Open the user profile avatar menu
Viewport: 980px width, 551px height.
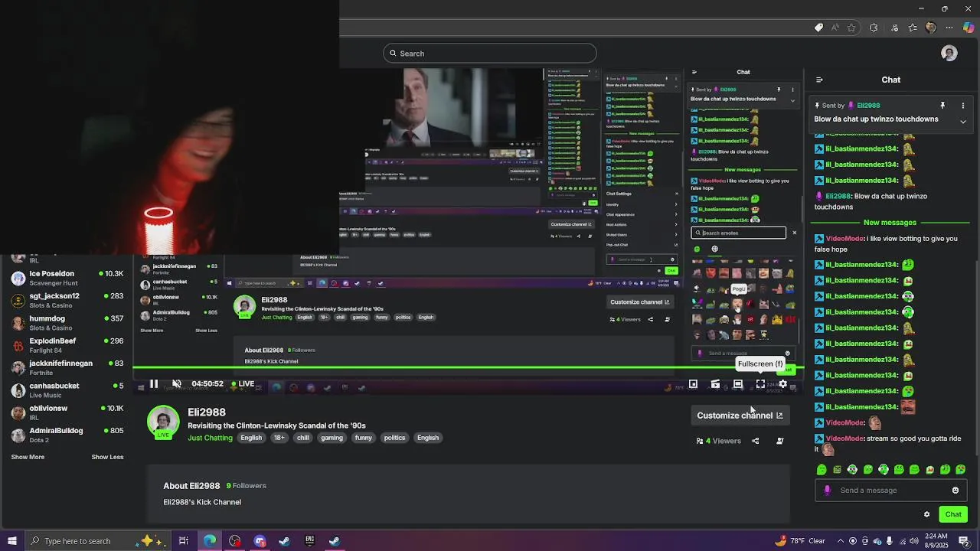click(949, 54)
